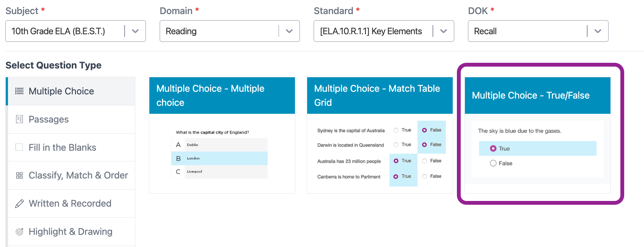Click the Fill in the Blanks icon
This screenshot has width=644, height=247.
tap(19, 147)
